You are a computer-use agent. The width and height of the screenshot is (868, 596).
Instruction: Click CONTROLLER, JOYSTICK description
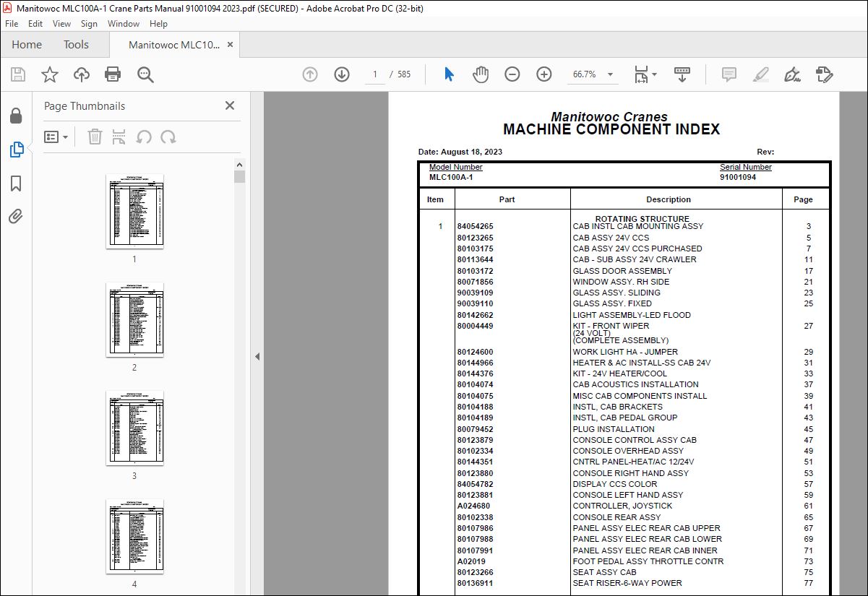[x=622, y=506]
